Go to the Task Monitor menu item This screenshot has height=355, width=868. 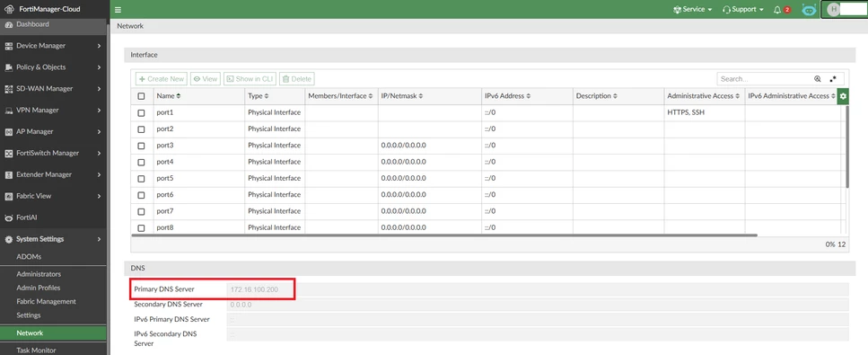point(36,350)
